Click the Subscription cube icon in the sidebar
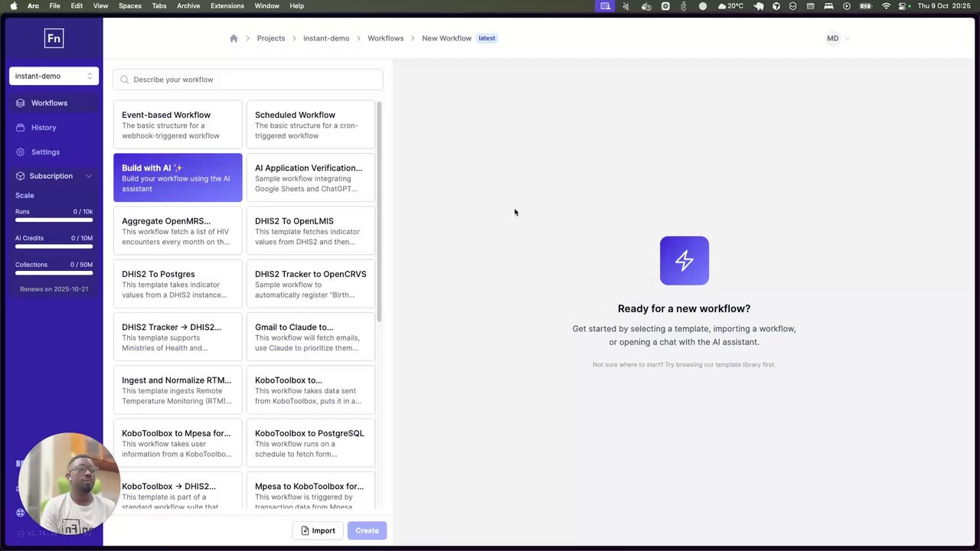Screen dimensions: 980x551 (x=21, y=176)
